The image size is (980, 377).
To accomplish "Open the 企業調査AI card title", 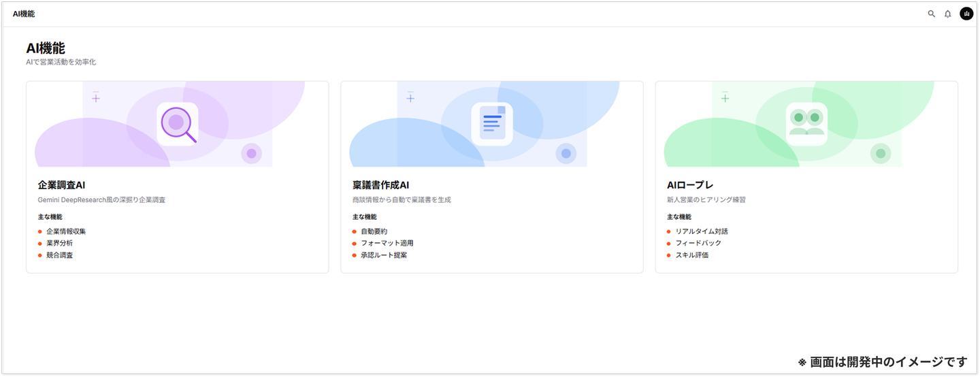I will 61,185.
